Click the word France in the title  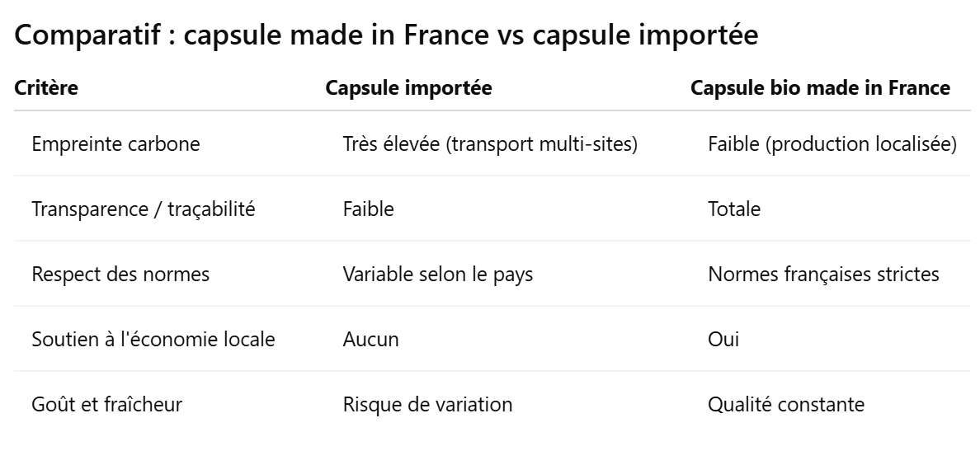coord(445,35)
